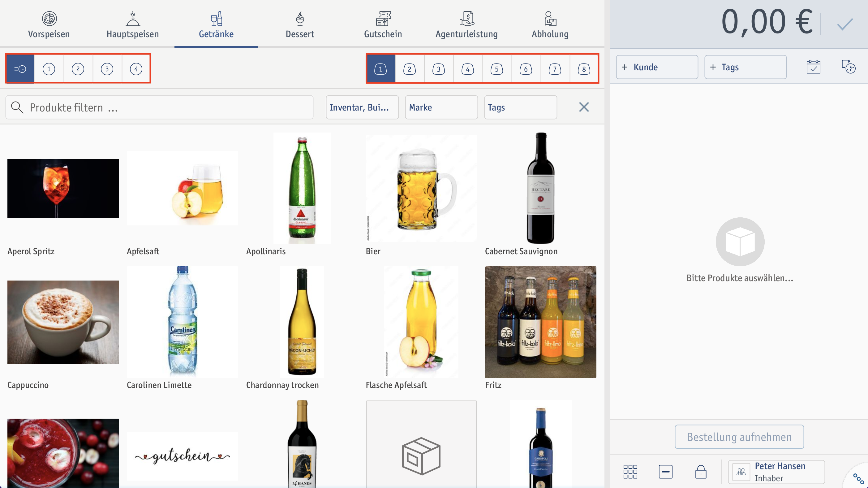
Task: Select the Cabernet Sauvignon wine bottle
Action: click(540, 188)
